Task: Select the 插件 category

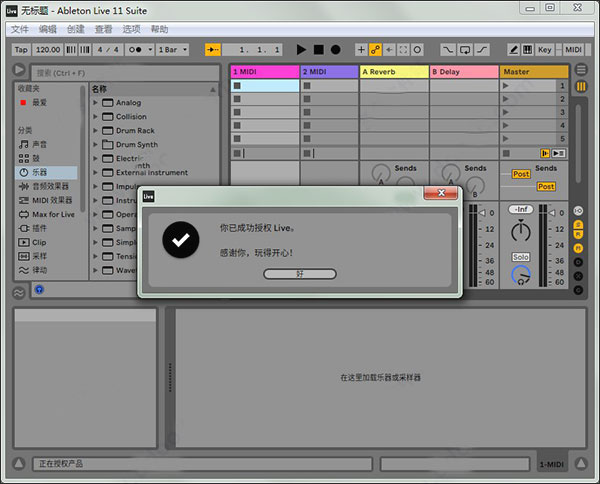Action: (47, 228)
